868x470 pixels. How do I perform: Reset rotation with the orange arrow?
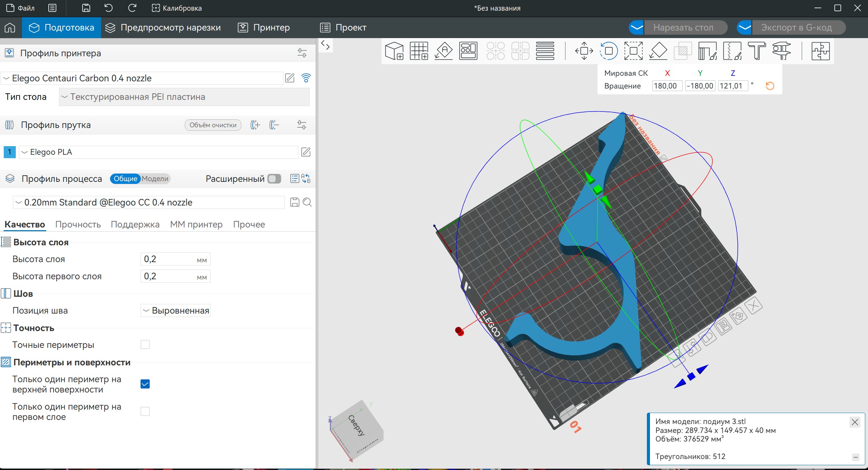coord(770,86)
